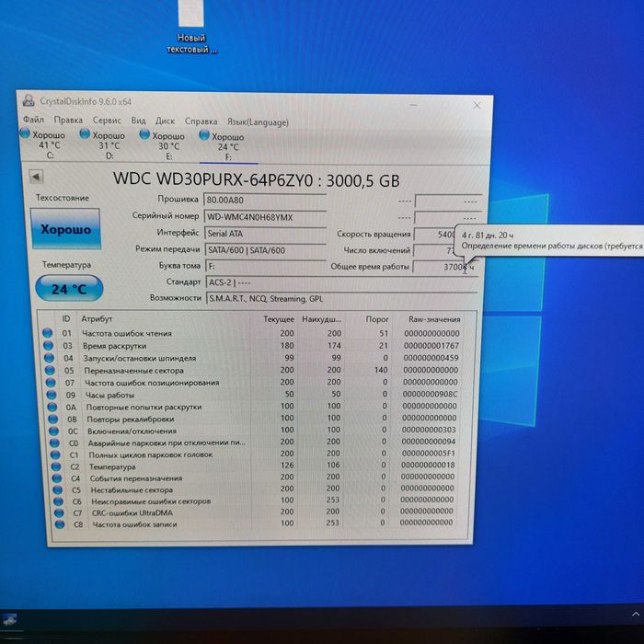This screenshot has height=644, width=644.
Task: Select Частота ошибок чтения attribute text
Action: click(x=127, y=333)
